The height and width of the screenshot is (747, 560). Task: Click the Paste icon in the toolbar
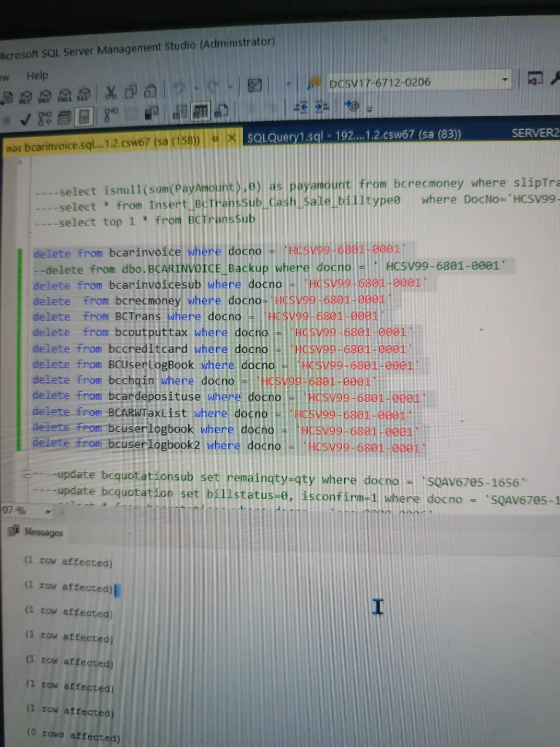point(150,91)
